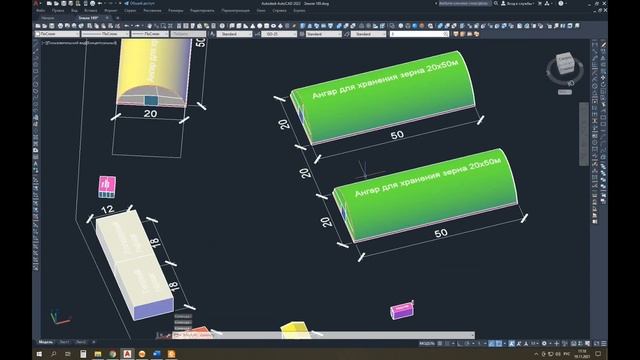Open status bar customization menu icon
This screenshot has width=640, height=360.
(x=604, y=343)
